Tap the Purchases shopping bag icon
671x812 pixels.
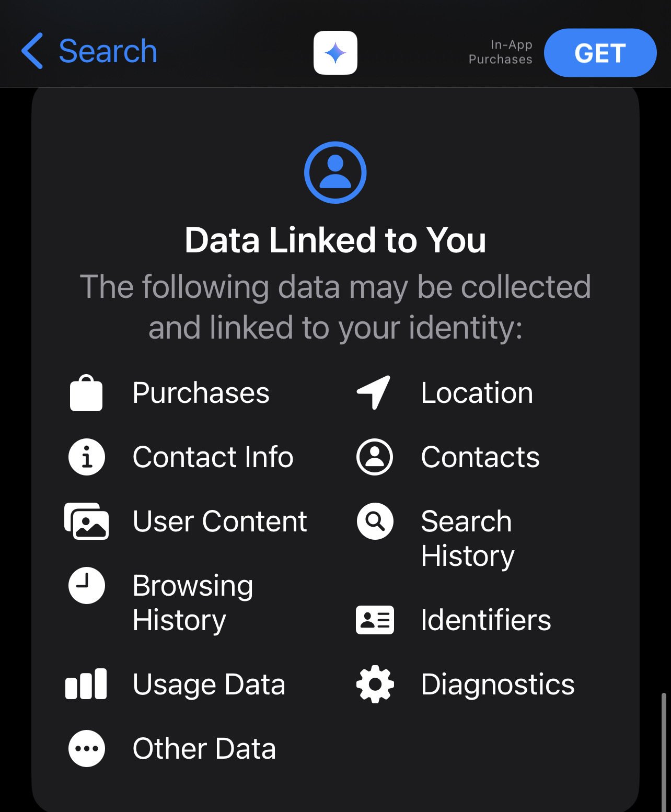tap(86, 393)
